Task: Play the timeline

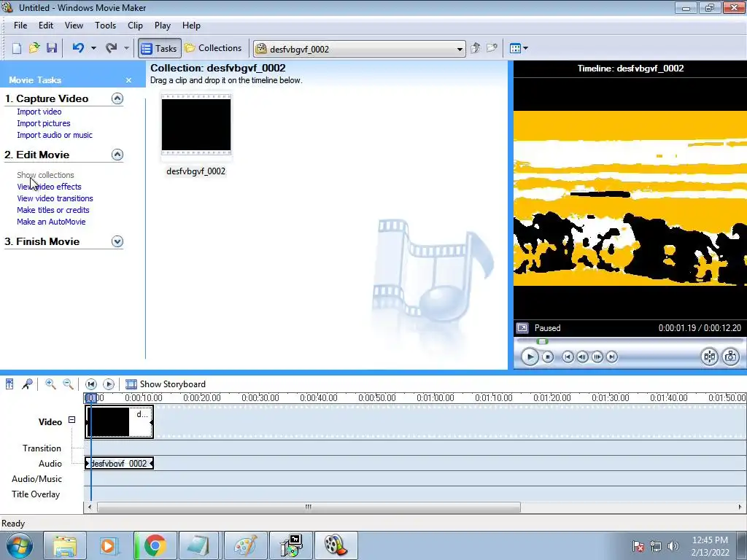Action: [109, 384]
